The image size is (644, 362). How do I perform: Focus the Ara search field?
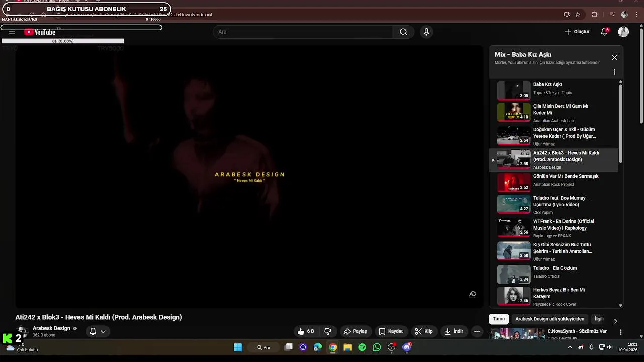pyautogui.click(x=303, y=32)
